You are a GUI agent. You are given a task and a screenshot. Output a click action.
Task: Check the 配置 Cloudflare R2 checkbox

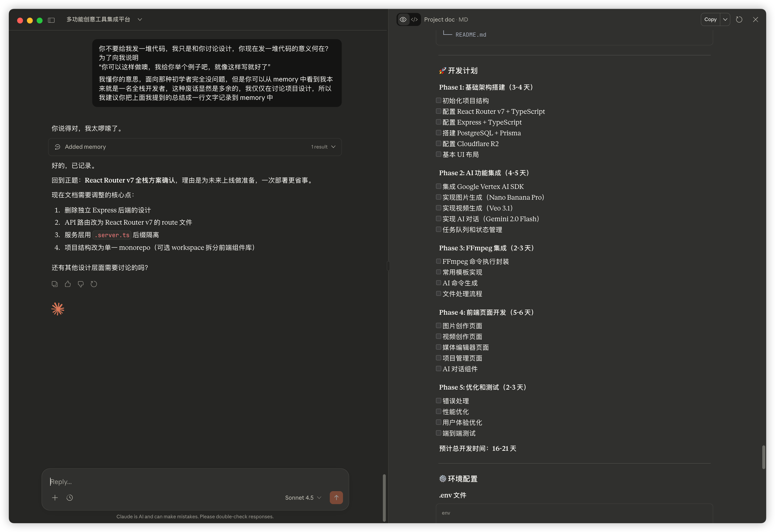(439, 143)
